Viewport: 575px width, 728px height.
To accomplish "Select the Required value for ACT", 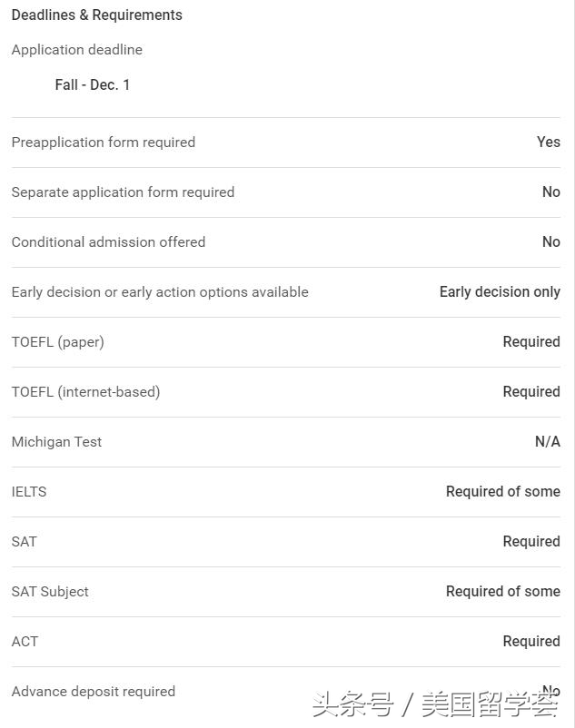I will (531, 642).
